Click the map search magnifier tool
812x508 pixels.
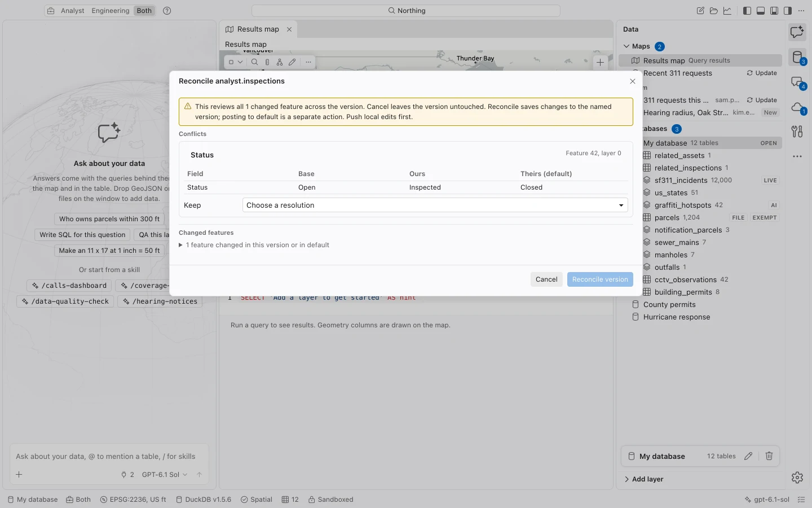[x=254, y=62]
